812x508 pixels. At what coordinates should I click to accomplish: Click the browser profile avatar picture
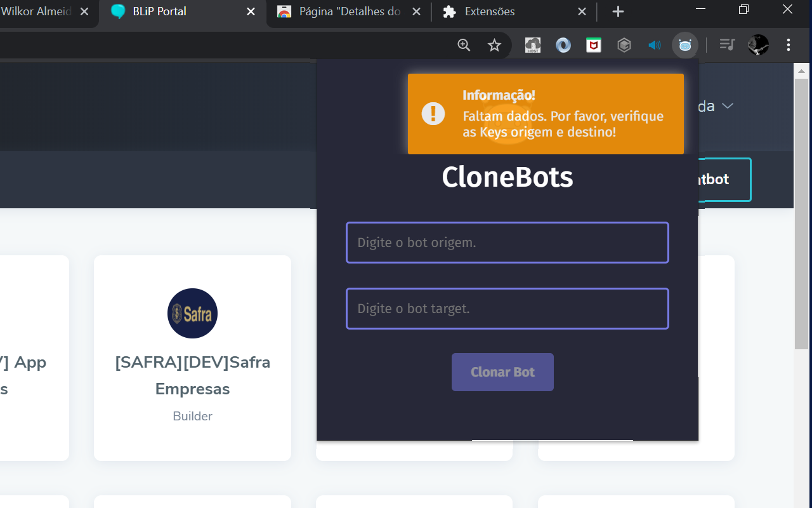[x=757, y=45]
